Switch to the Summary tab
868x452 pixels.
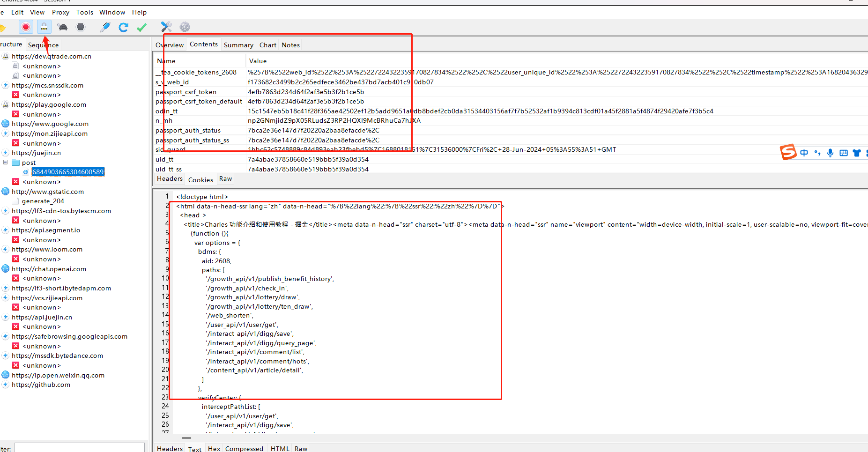(238, 45)
